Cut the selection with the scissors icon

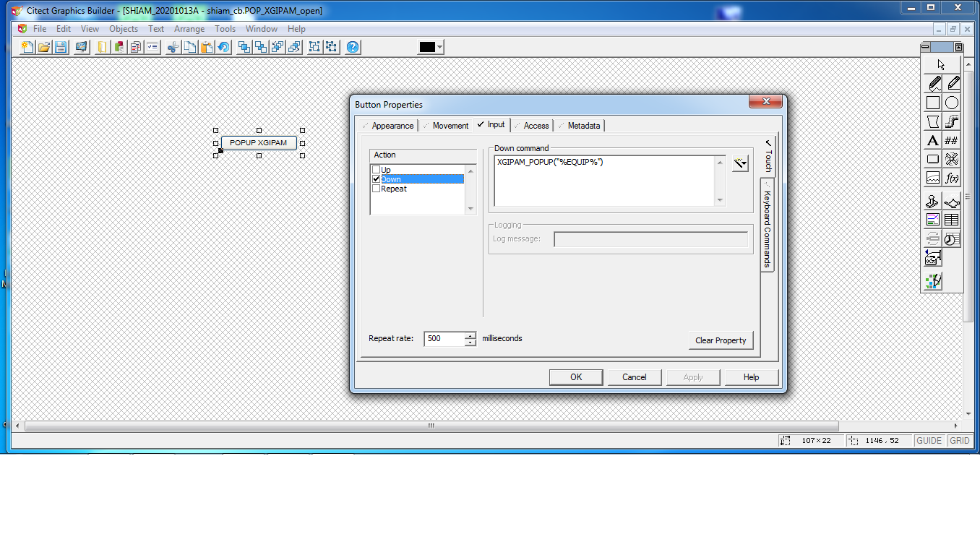point(173,47)
